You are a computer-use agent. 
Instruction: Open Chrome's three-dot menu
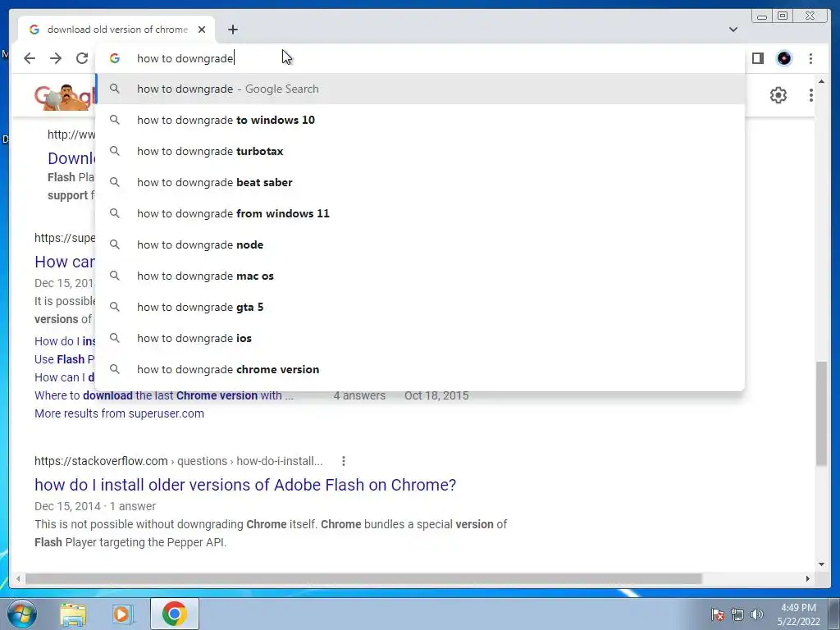coord(810,58)
